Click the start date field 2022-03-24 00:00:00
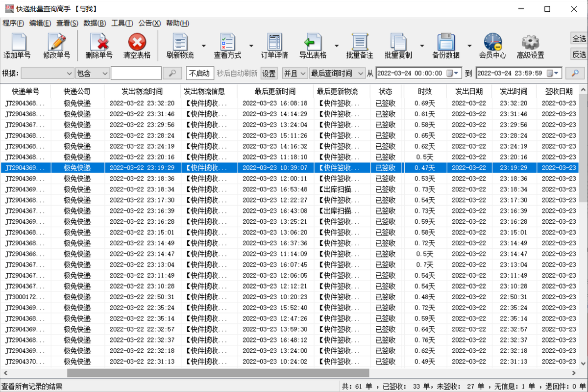Image resolution: width=588 pixels, height=392 pixels. pyautogui.click(x=419, y=73)
